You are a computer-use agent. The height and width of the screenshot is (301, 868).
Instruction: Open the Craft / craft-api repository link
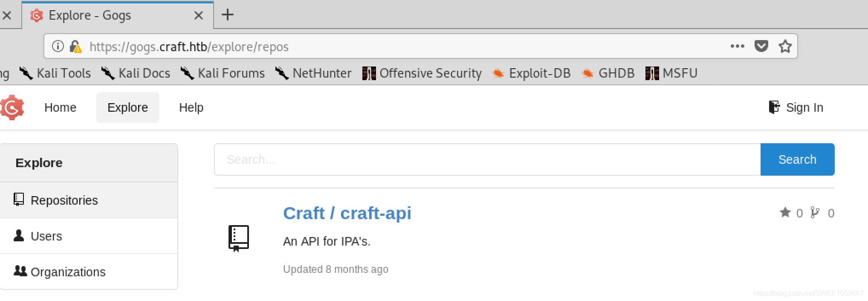(347, 213)
